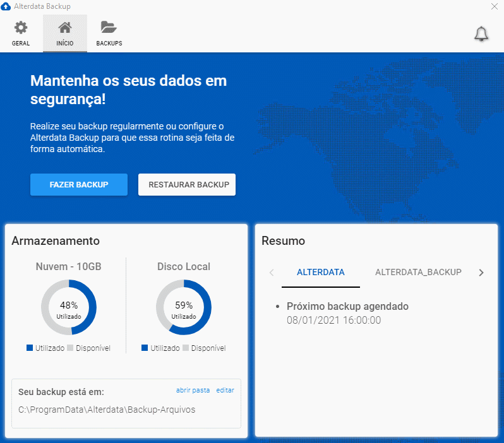Click the Disco Local 59% usage chart
504x443 pixels.
coord(184,307)
